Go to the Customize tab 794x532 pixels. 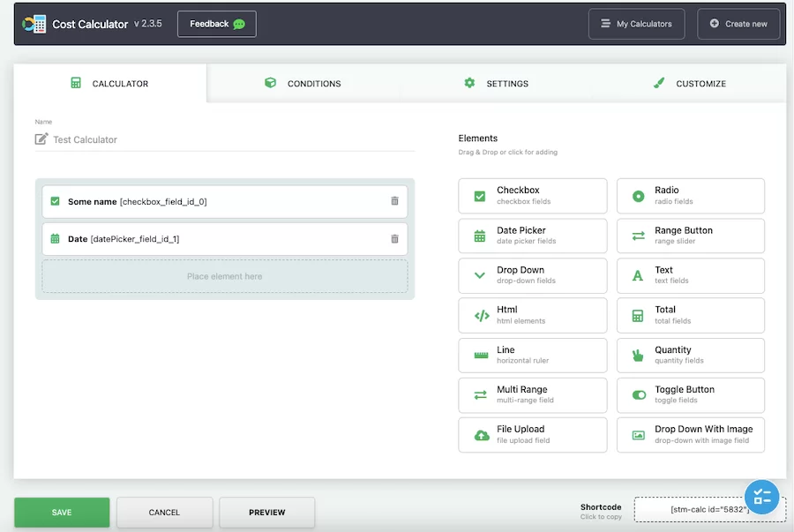coord(691,83)
